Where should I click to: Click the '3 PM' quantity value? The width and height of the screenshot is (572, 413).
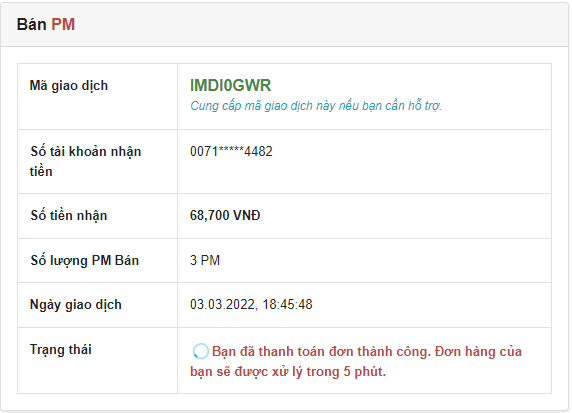click(205, 260)
